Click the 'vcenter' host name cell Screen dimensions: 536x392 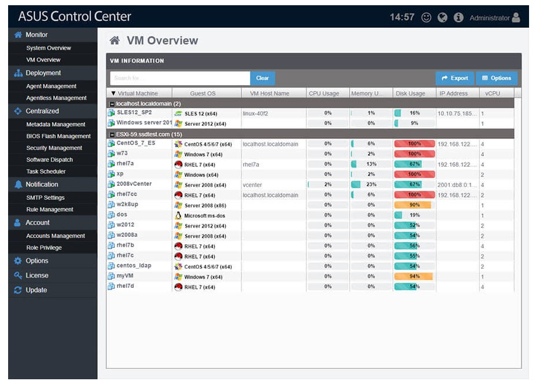point(252,185)
